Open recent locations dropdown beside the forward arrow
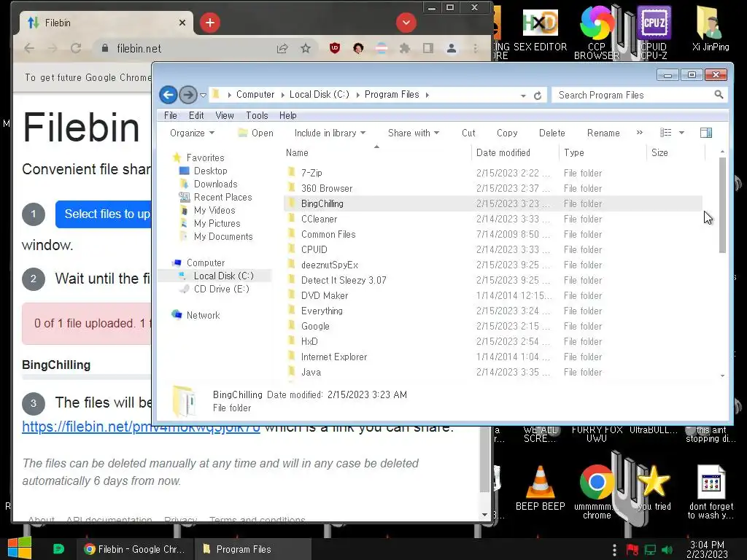 tap(203, 96)
